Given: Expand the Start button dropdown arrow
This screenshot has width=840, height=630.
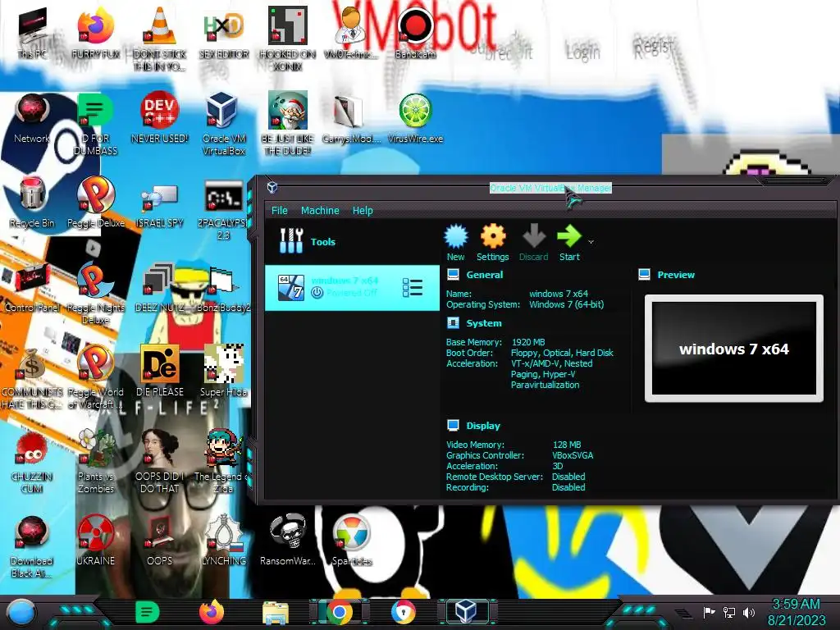Looking at the screenshot, I should 591,242.
